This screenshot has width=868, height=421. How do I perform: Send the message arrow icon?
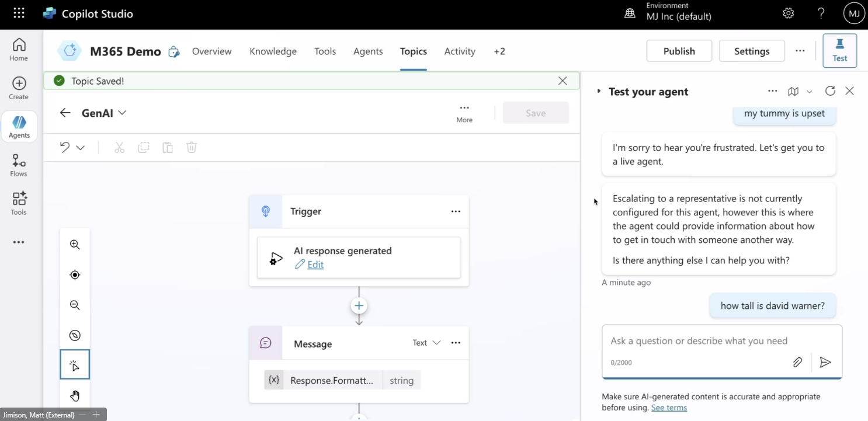tap(825, 363)
